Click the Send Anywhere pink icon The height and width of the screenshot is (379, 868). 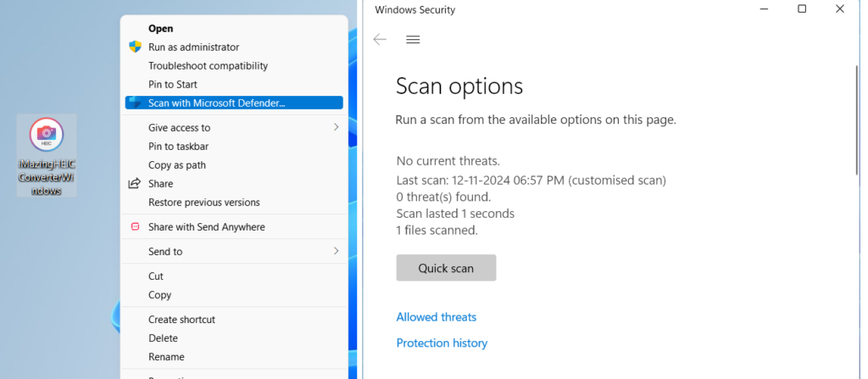coord(135,226)
